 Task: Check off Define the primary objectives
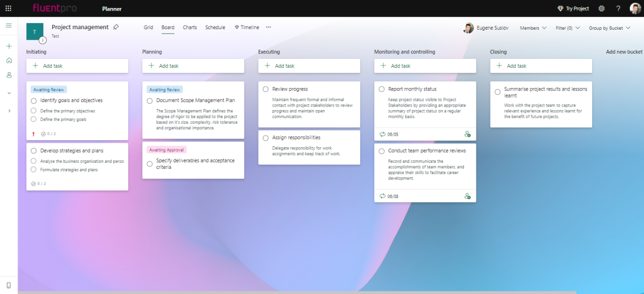(x=34, y=111)
